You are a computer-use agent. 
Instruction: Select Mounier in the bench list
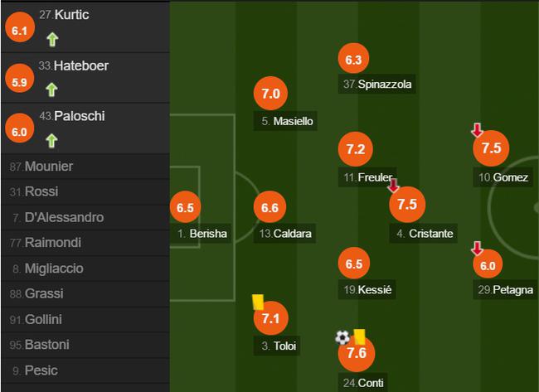pos(85,167)
